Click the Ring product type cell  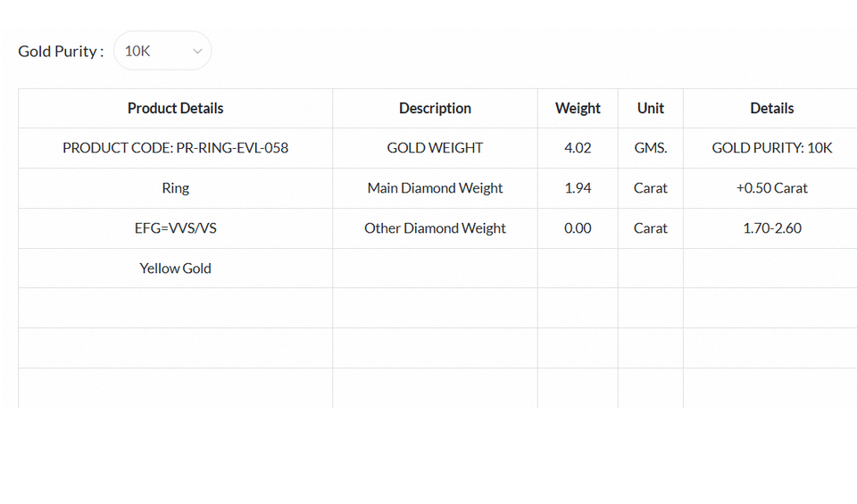coord(175,188)
